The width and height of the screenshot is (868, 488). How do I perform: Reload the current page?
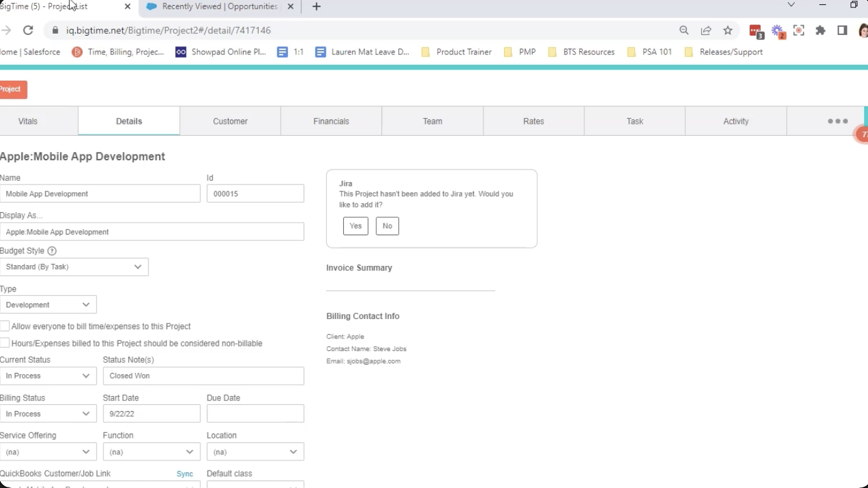click(28, 30)
